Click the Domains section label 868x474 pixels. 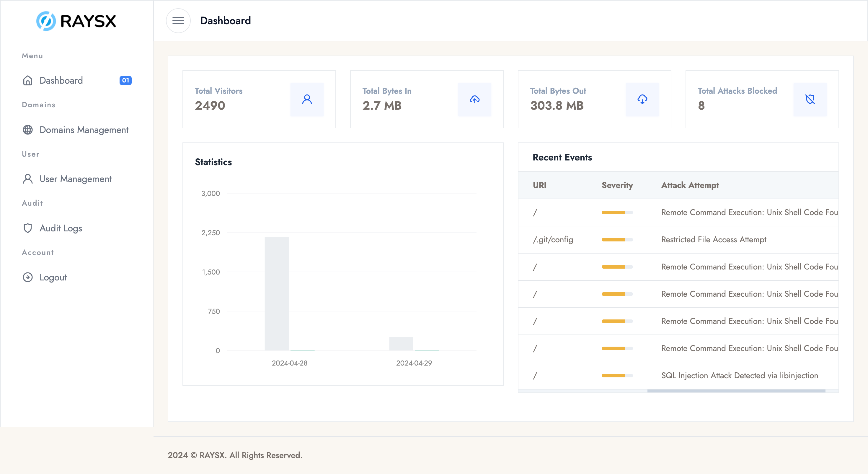[38, 105]
